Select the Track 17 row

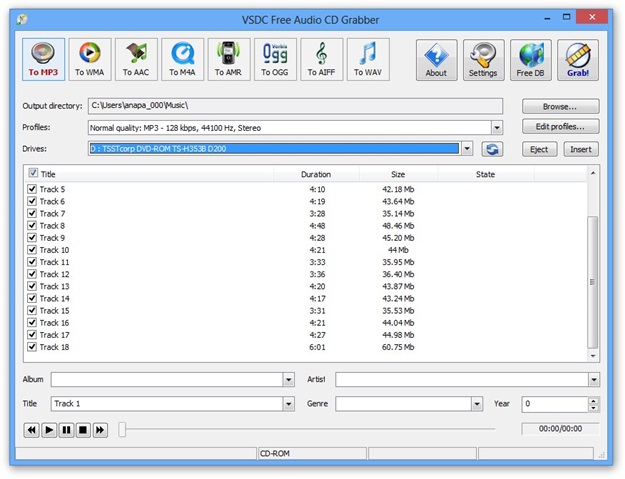[x=305, y=335]
